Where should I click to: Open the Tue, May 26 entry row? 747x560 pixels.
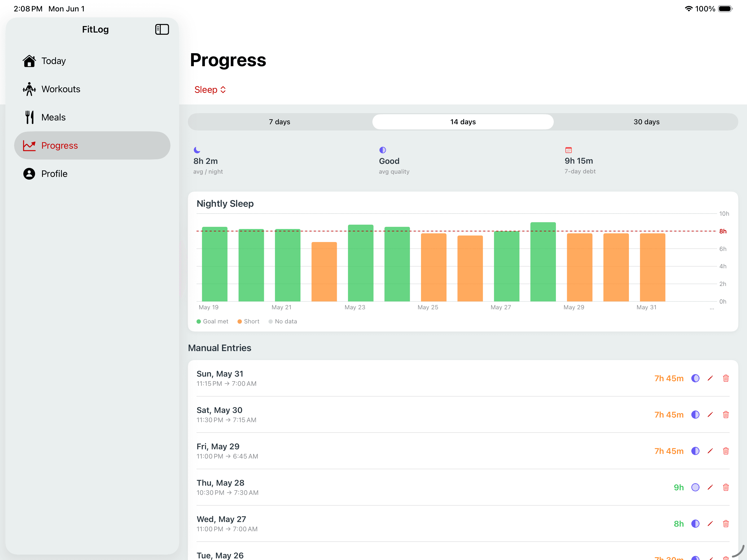point(463,551)
